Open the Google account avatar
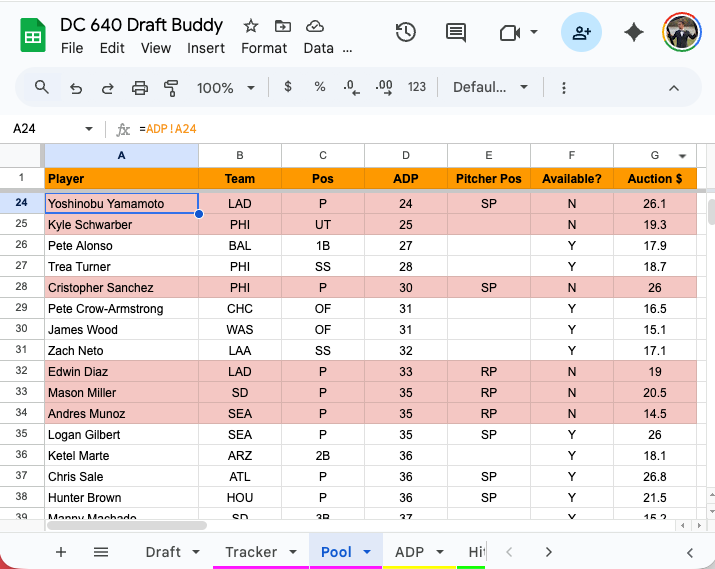The height and width of the screenshot is (569, 715). pos(682,32)
